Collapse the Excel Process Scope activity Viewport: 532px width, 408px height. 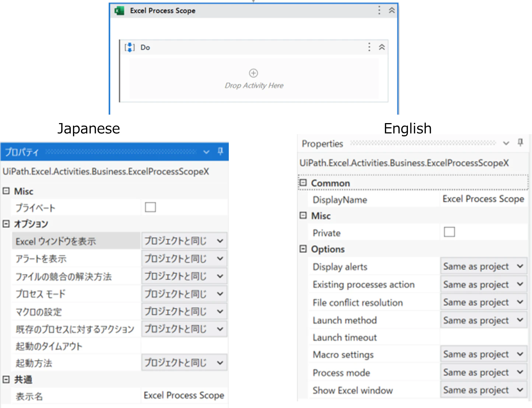[392, 10]
